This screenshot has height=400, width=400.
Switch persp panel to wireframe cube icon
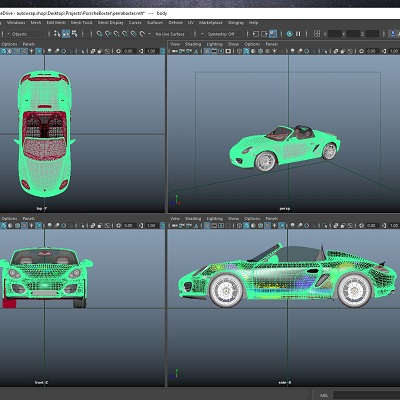(x=239, y=51)
